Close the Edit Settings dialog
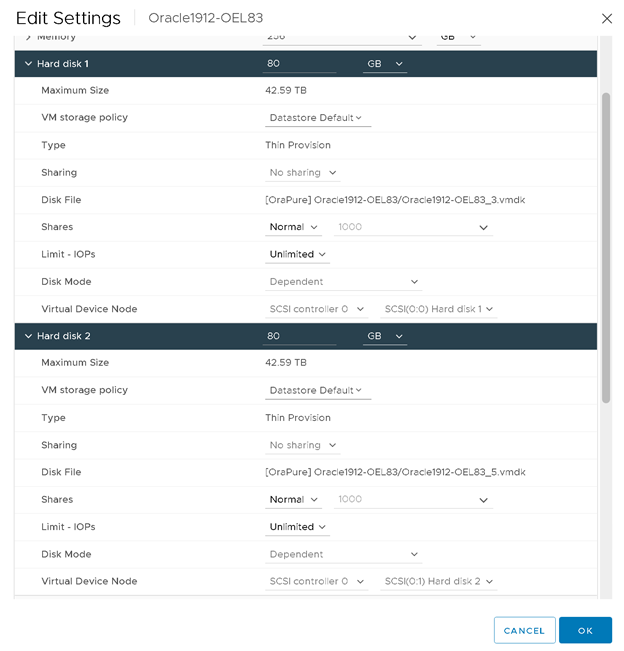Image resolution: width=624 pixels, height=651 pixels. click(x=606, y=18)
